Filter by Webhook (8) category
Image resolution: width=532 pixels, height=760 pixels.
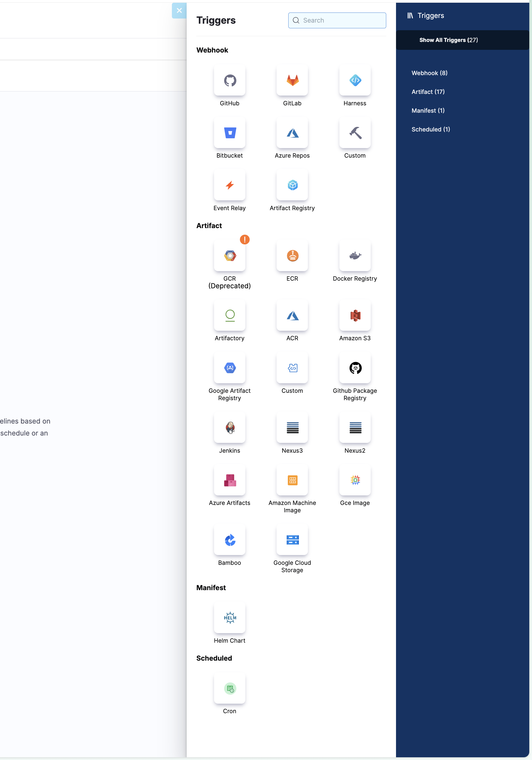(429, 73)
